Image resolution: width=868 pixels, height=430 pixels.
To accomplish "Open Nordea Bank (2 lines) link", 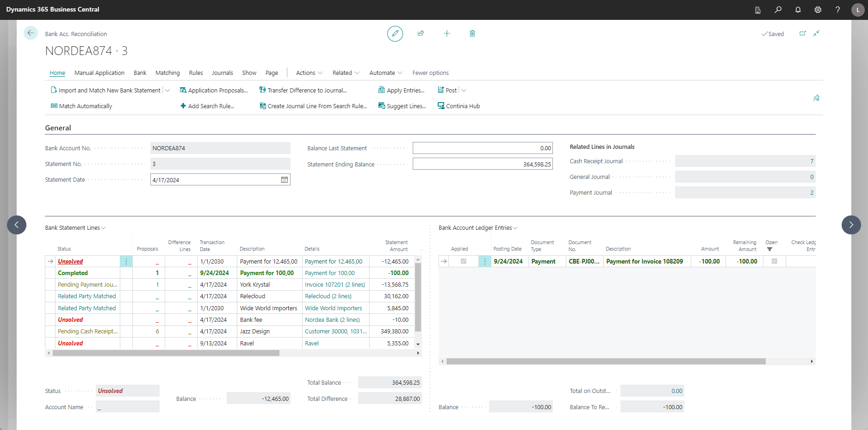I will [332, 320].
